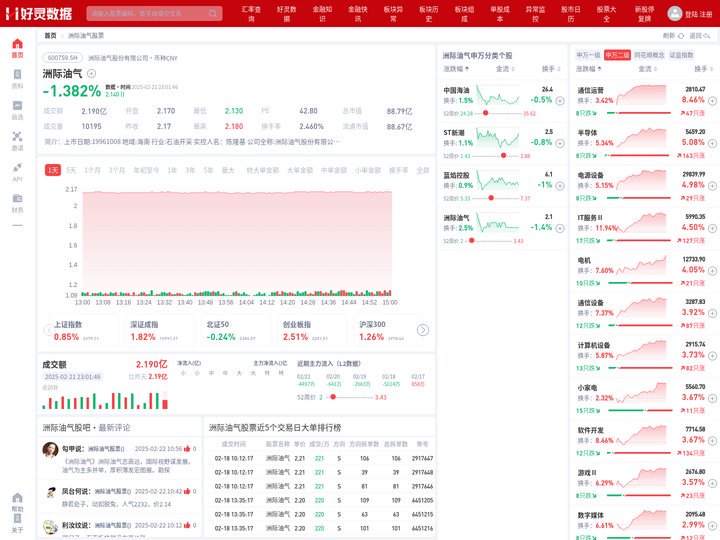Click the 首页 breadcrumb link
This screenshot has height=540, width=720.
[50, 35]
